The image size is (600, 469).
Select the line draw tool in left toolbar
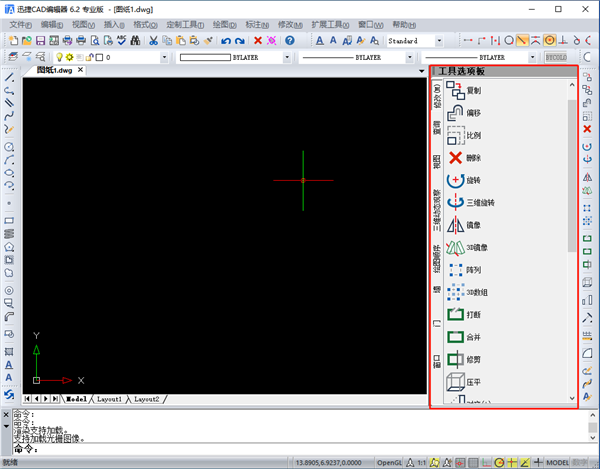(x=9, y=78)
